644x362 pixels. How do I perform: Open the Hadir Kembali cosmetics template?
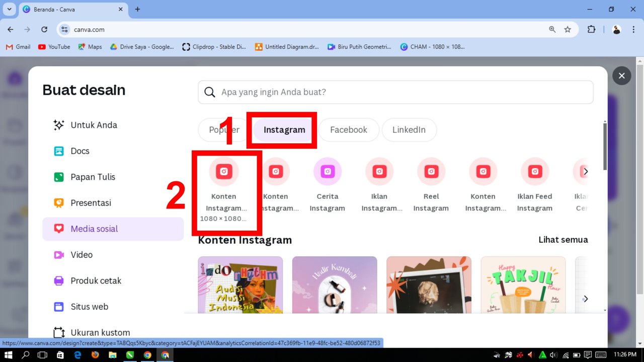(335, 284)
